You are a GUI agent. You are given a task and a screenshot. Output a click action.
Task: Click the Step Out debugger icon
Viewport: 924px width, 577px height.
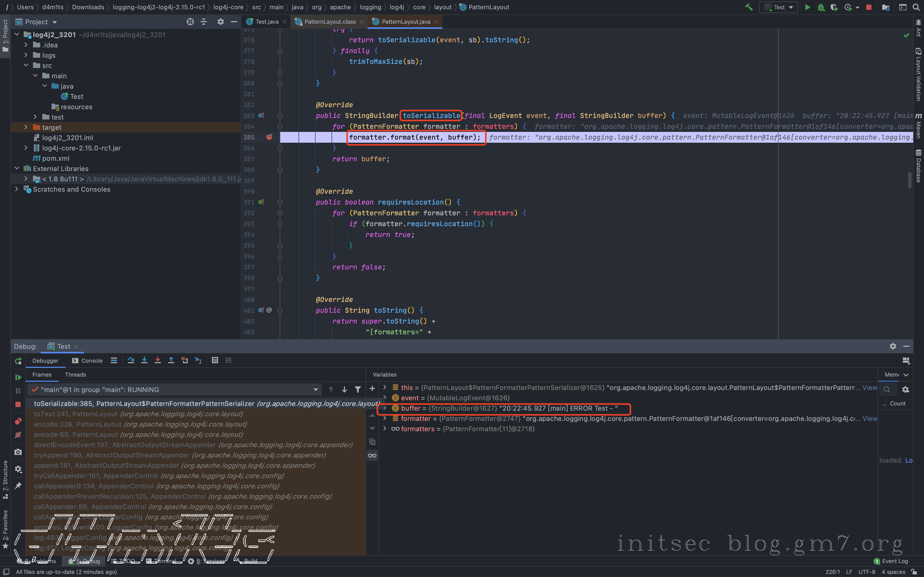[x=171, y=360]
